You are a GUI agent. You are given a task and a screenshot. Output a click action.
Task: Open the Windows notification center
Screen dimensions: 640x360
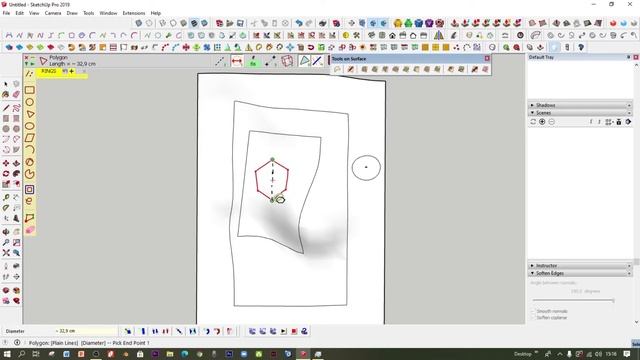click(627, 354)
